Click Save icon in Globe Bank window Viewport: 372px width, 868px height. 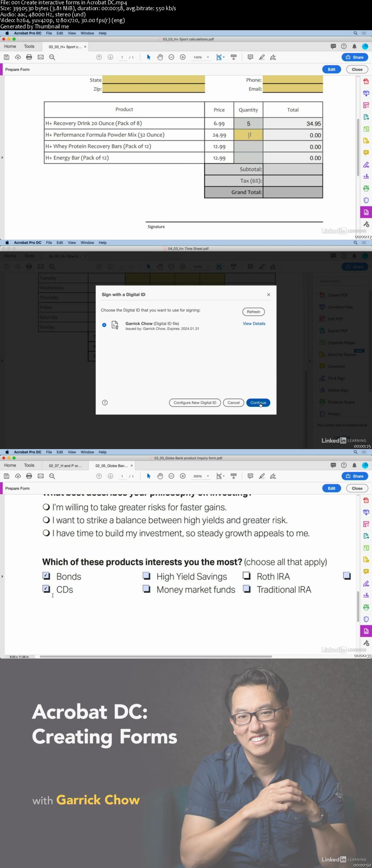coord(7,476)
